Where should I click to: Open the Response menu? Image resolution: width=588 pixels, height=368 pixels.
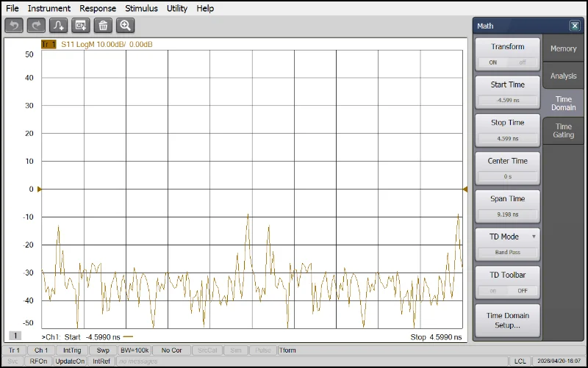click(98, 8)
